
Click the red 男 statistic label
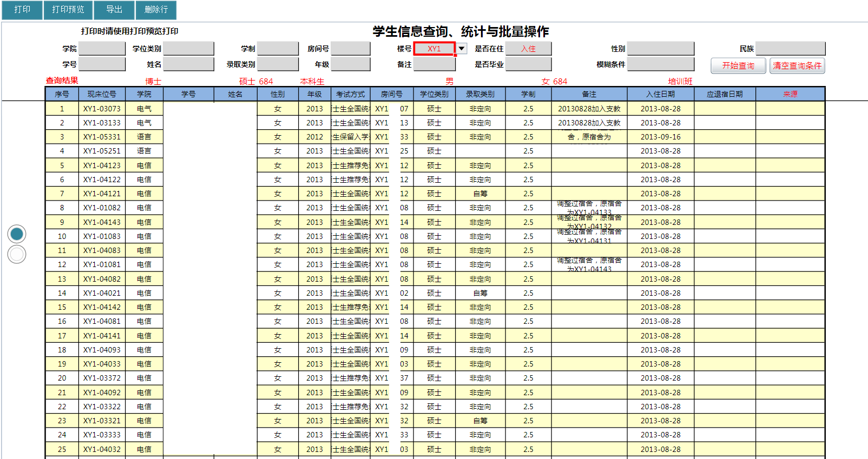[x=450, y=82]
